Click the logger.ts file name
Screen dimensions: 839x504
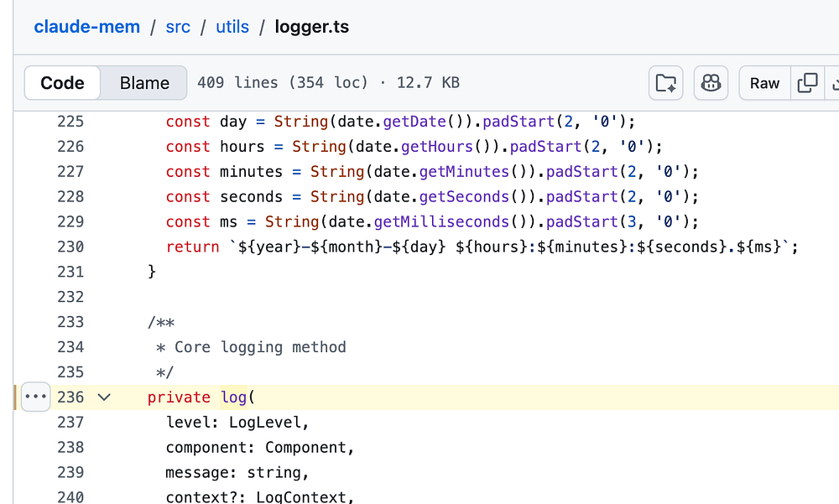pos(312,27)
